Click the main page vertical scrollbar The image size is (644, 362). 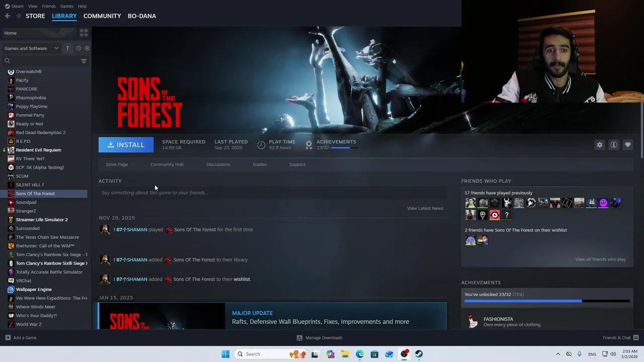coord(641,131)
